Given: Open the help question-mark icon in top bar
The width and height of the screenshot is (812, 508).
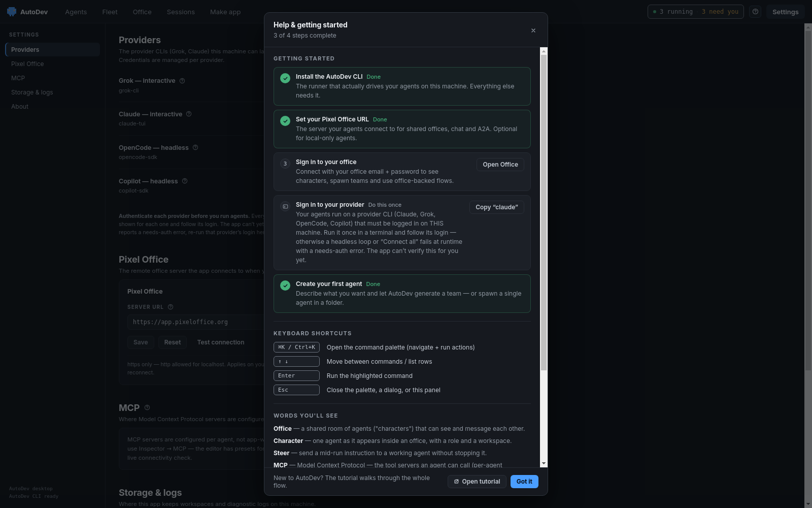Looking at the screenshot, I should pyautogui.click(x=755, y=12).
